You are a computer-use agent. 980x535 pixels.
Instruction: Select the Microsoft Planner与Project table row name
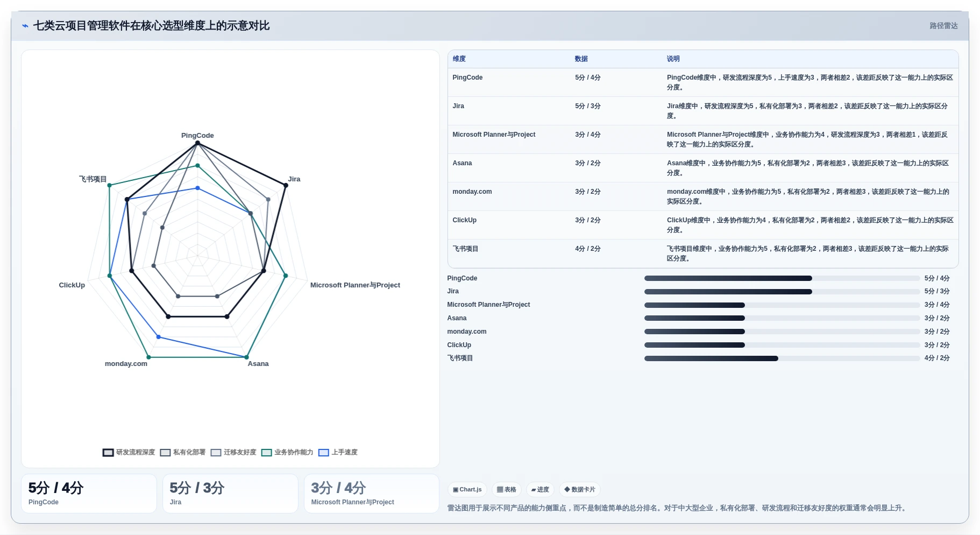(x=494, y=135)
